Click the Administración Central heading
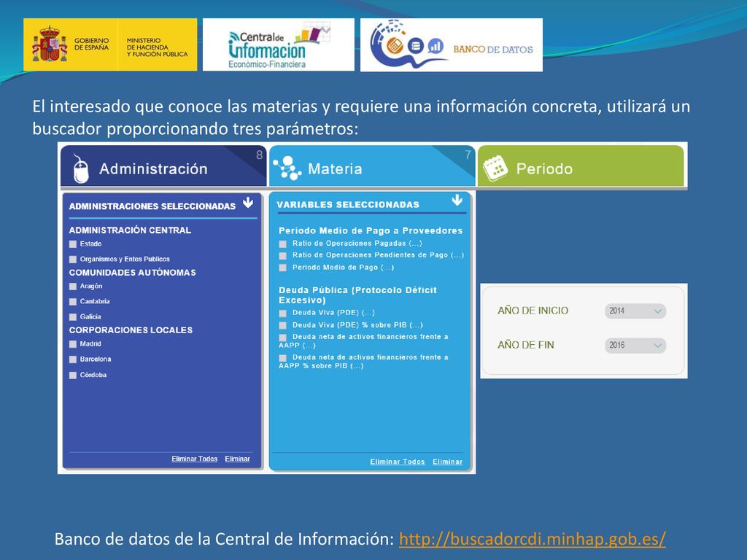Image resolution: width=747 pixels, height=560 pixels. 130,230
